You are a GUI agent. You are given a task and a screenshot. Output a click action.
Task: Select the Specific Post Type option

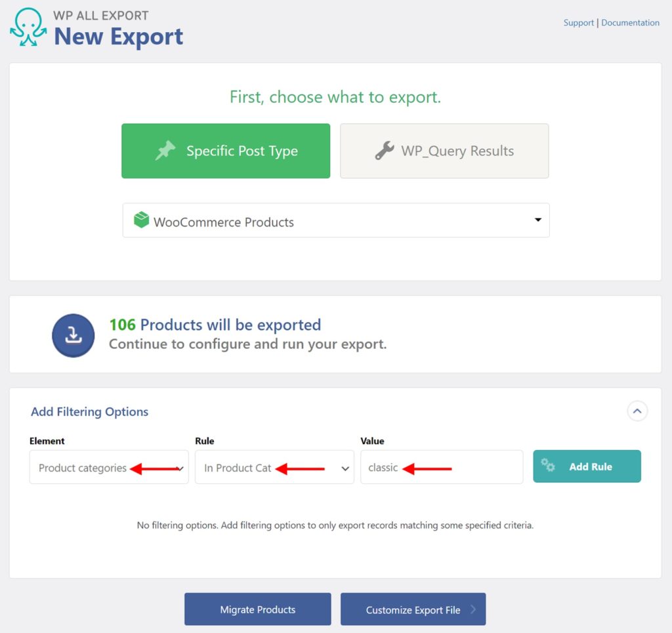[226, 150]
